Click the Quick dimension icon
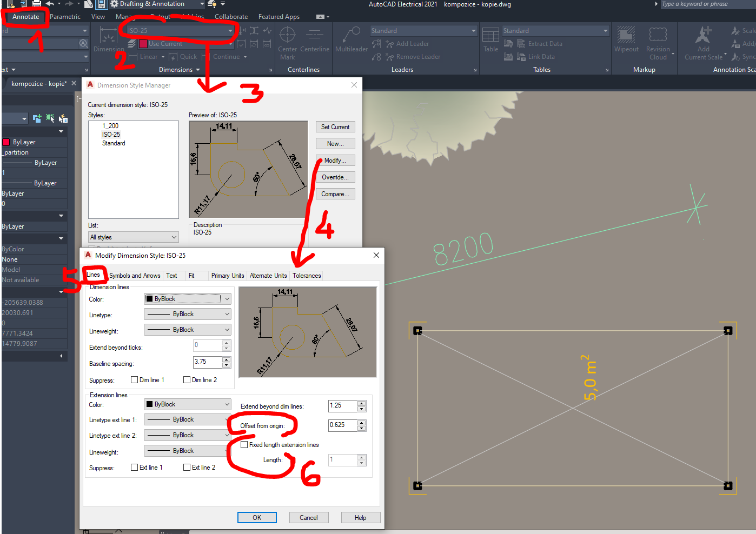756x534 pixels. pos(173,57)
